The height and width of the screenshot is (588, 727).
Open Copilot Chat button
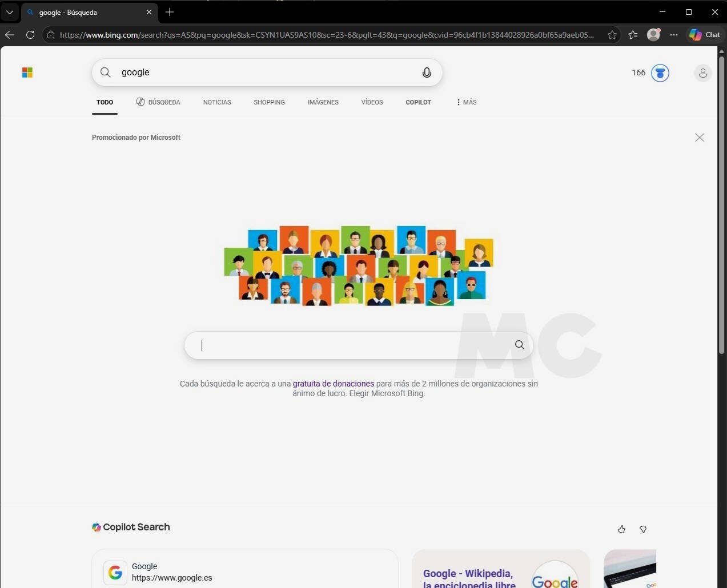tap(705, 35)
